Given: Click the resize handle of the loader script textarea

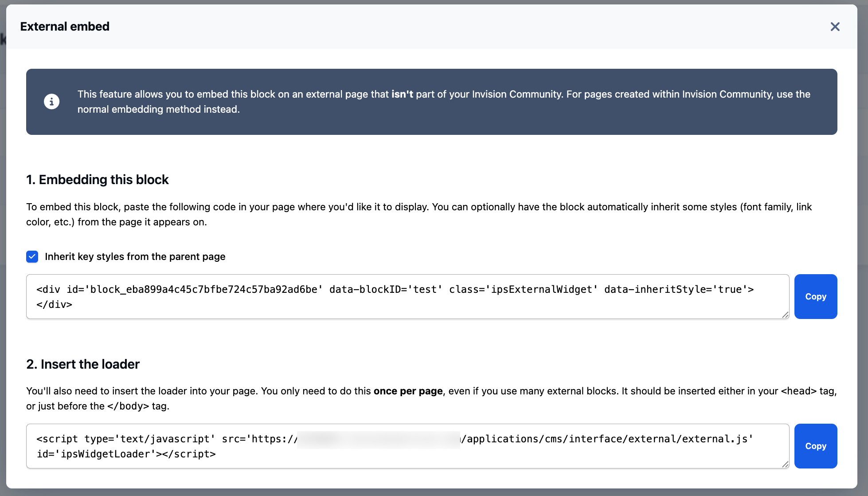Looking at the screenshot, I should click(x=785, y=464).
